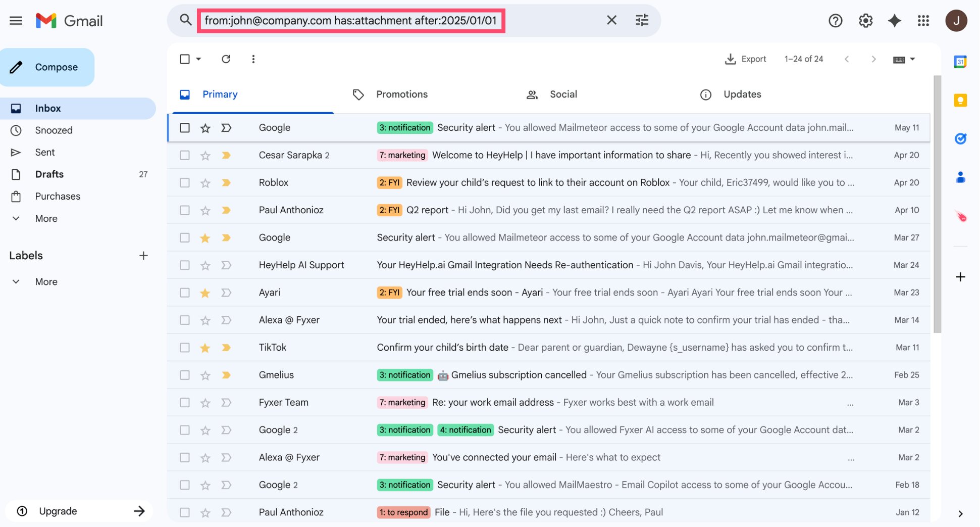980x527 pixels.
Task: Open the select dropdown arrow beside checkbox
Action: click(x=198, y=59)
